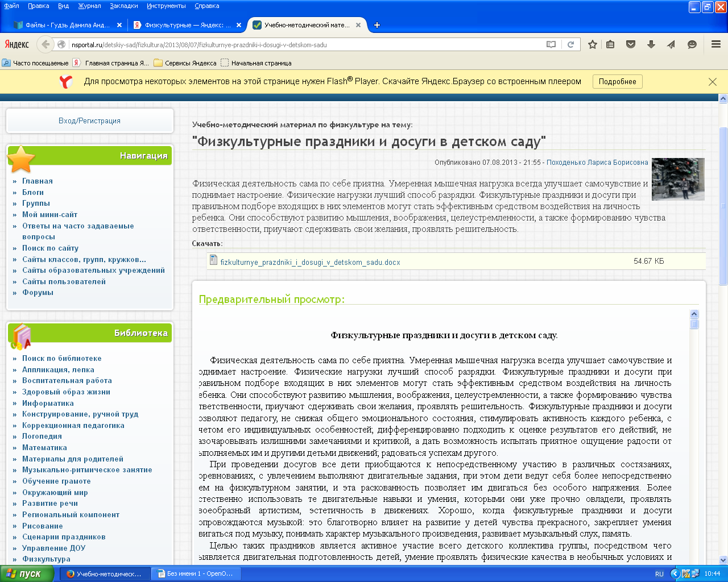Open Управление ДОУ library link
728x582 pixels.
(53, 548)
